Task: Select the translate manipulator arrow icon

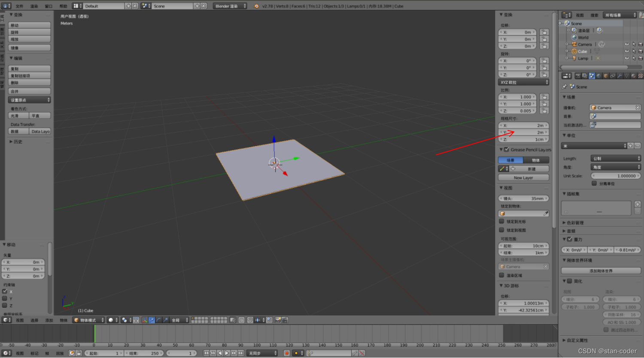Action: pyautogui.click(x=151, y=320)
